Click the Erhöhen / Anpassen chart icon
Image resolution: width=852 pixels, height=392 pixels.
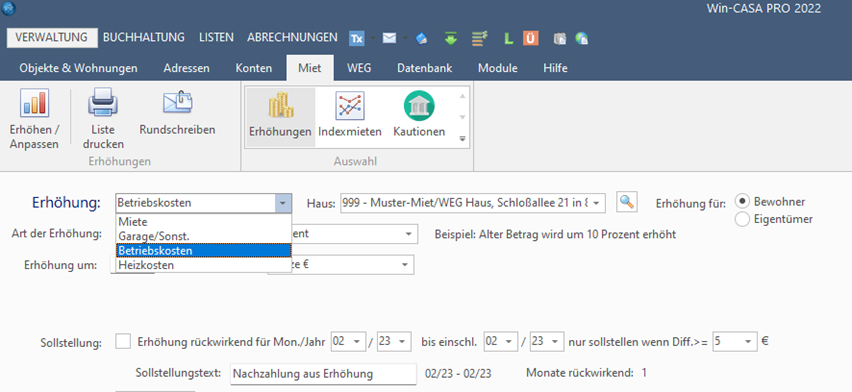(x=34, y=103)
